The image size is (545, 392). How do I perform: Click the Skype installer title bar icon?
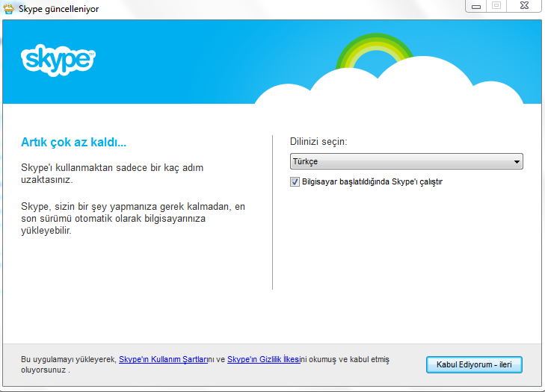pyautogui.click(x=9, y=8)
